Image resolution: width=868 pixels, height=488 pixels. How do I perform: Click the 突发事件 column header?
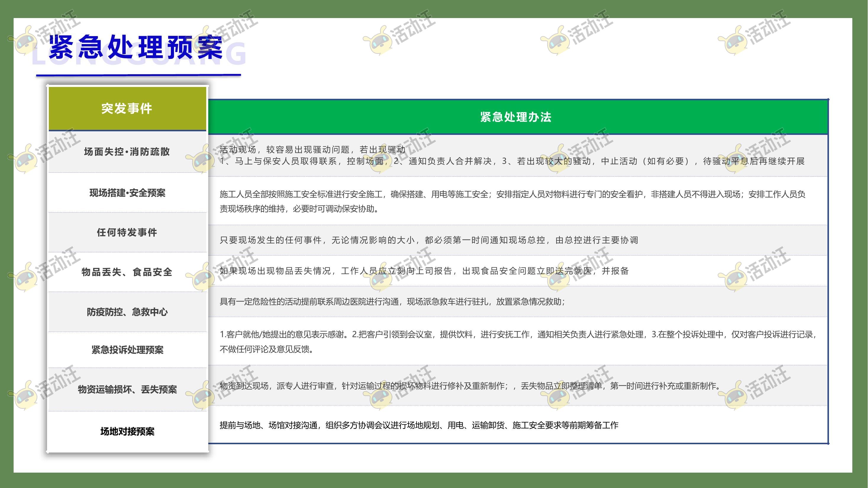[127, 109]
